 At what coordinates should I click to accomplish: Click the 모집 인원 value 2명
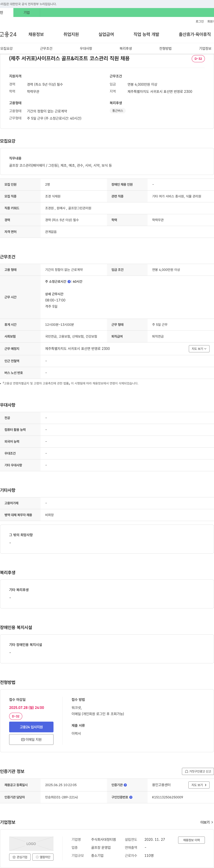47,184
